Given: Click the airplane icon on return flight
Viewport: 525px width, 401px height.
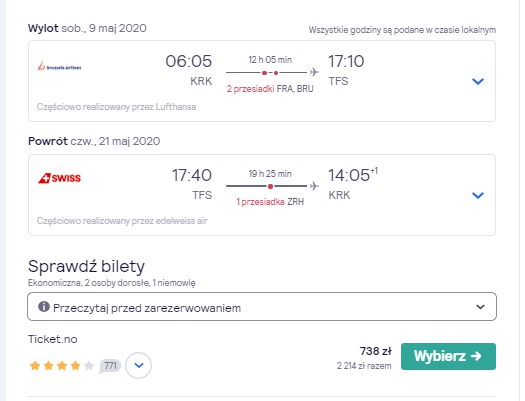Looking at the screenshot, I should 314,186.
